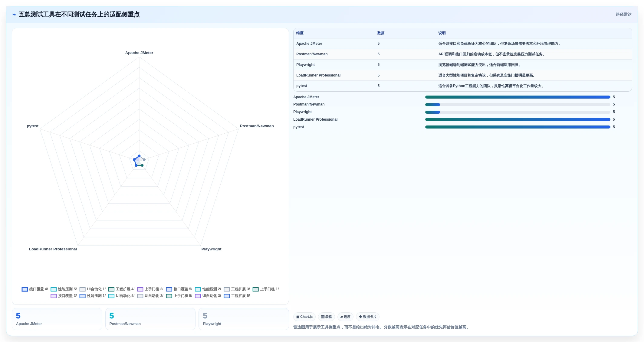This screenshot has width=644, height=342.
Task: Select LoadRunner Professional in the table
Action: (x=318, y=75)
